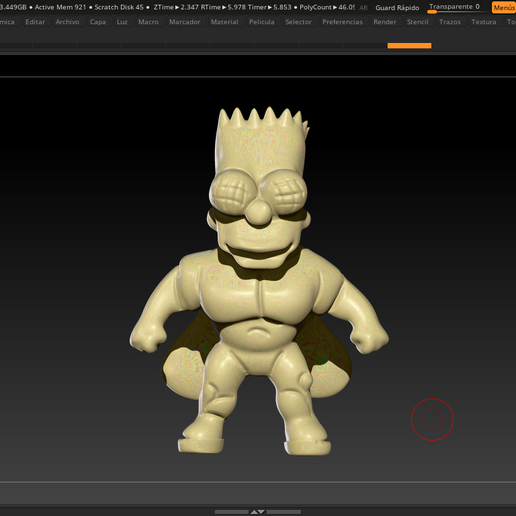Toggle the orange Menús button
The width and height of the screenshot is (516, 516).
(504, 7)
